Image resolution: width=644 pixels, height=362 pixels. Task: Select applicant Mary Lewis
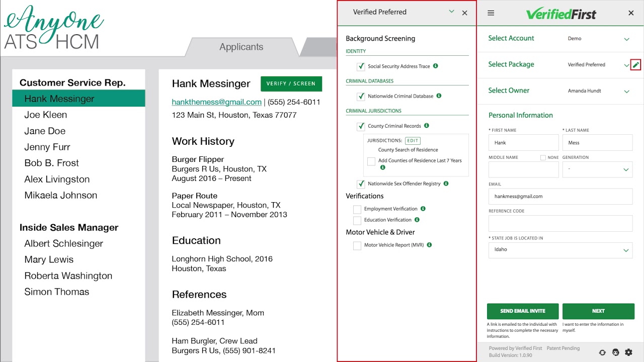click(x=49, y=259)
